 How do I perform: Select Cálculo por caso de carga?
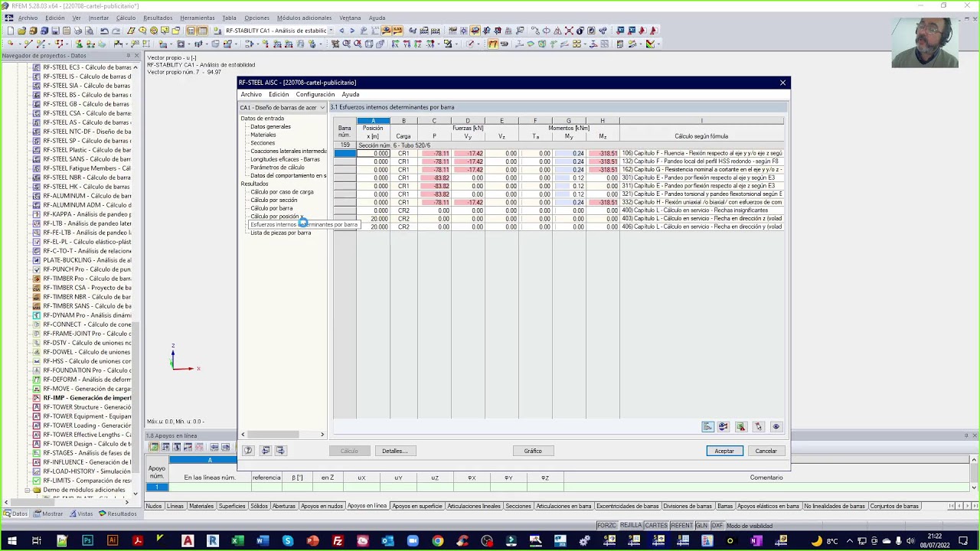(282, 192)
